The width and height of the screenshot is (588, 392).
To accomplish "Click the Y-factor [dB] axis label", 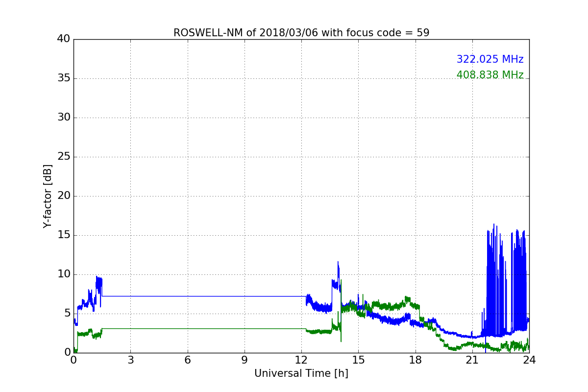I will click(x=48, y=196).
